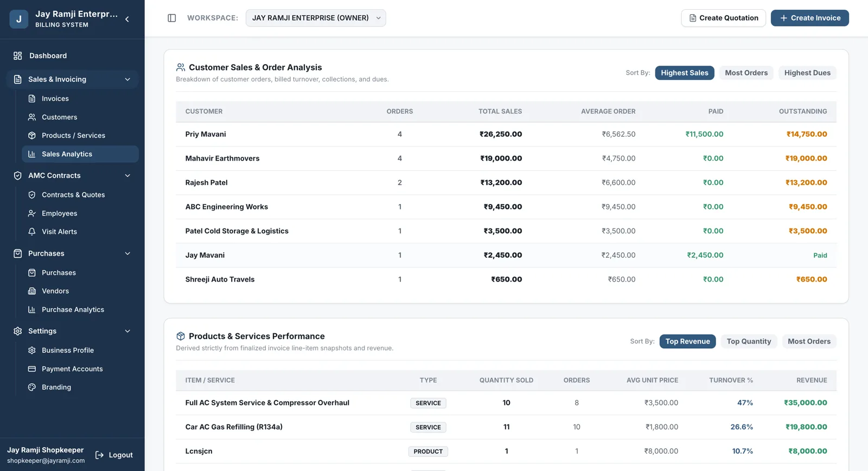
Task: Click the Purchase Analytics chart icon
Action: point(32,310)
